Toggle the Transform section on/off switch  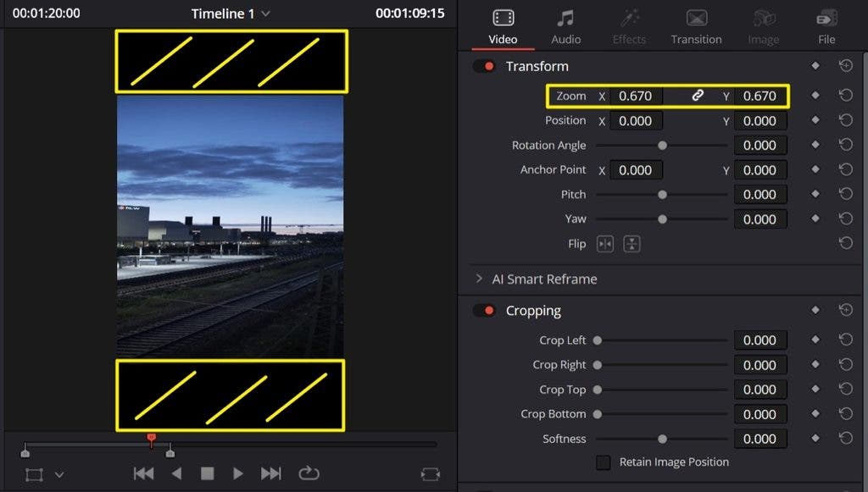(484, 66)
